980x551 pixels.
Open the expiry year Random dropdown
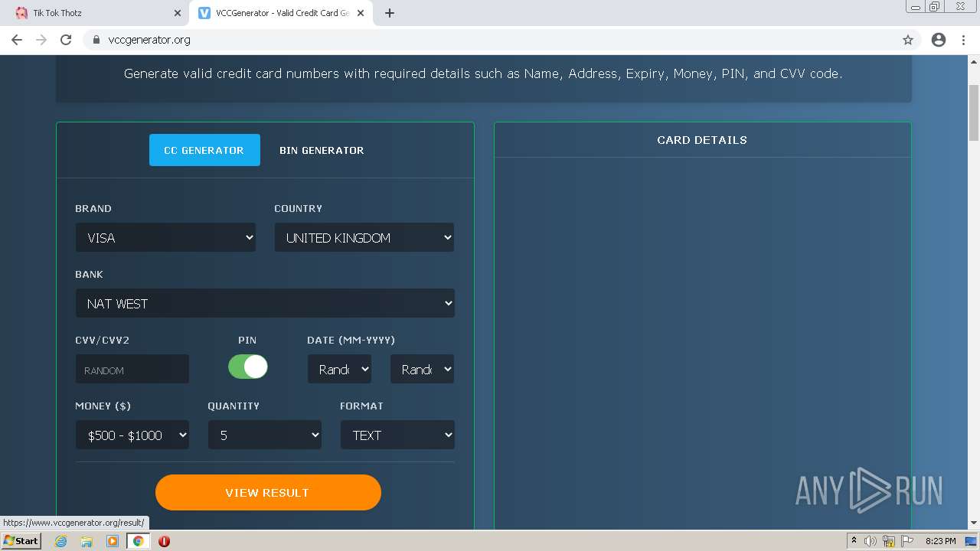423,370
